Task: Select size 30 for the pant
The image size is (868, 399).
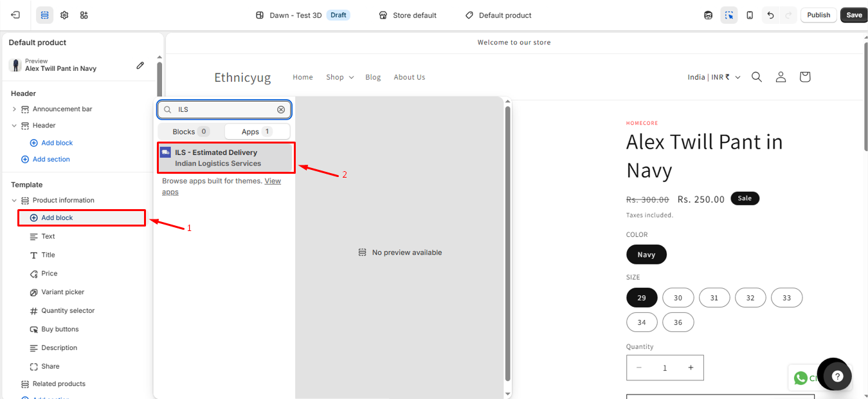Action: [678, 297]
